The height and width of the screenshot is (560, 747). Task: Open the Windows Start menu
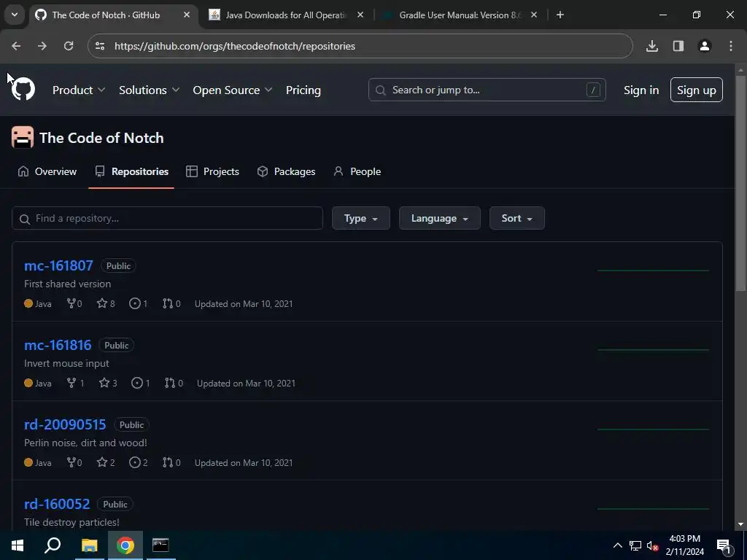coord(18,545)
